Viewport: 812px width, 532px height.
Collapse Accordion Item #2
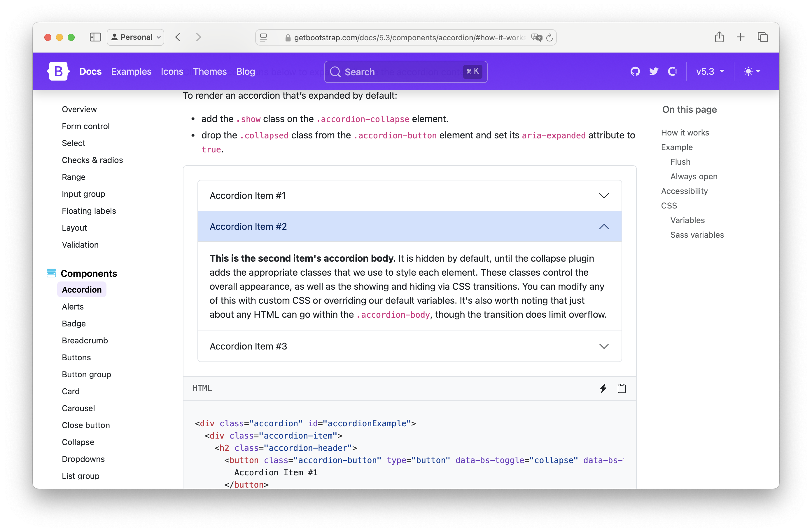pyautogui.click(x=409, y=226)
